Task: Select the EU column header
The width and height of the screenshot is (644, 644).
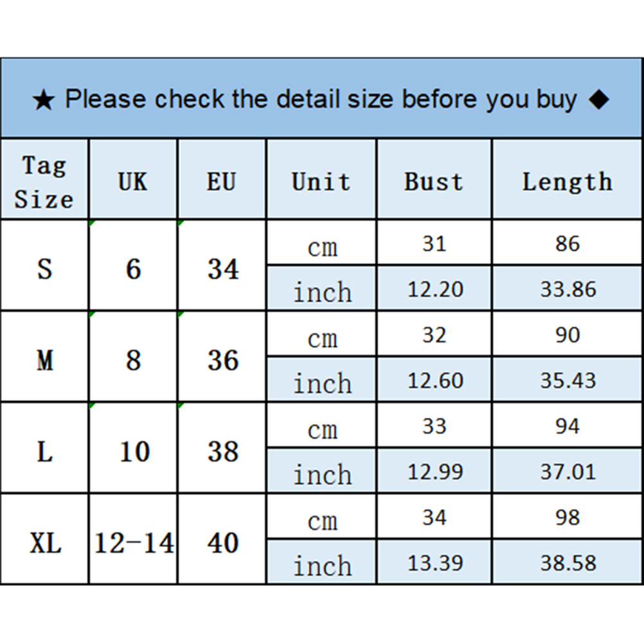Action: (222, 182)
